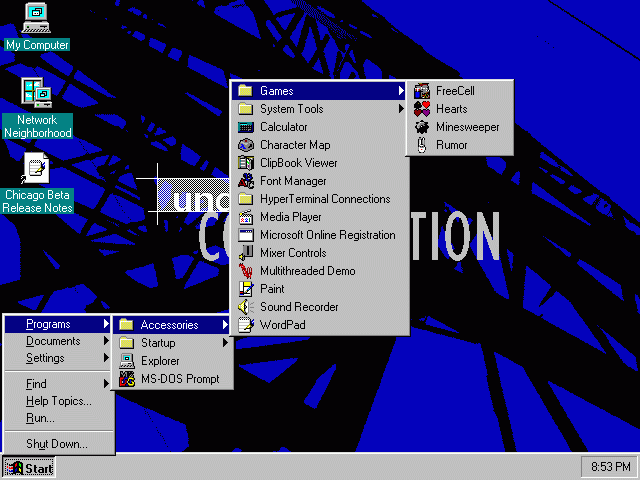Click the Games folder icon
640x480 pixels.
[245, 90]
